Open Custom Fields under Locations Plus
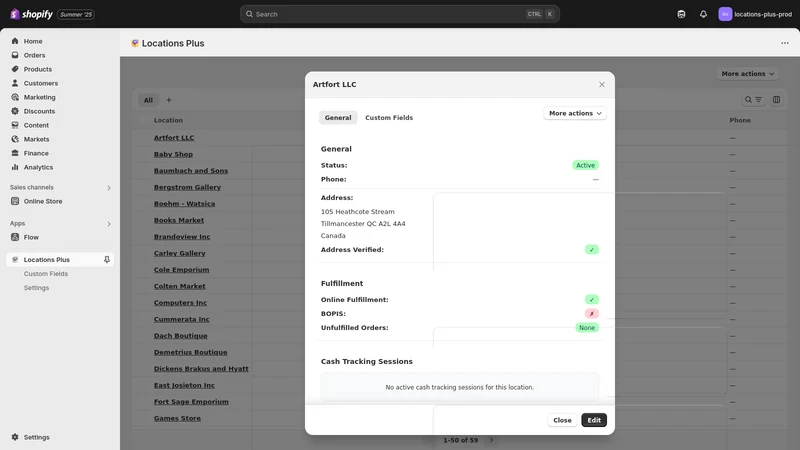800x450 pixels. 45,274
